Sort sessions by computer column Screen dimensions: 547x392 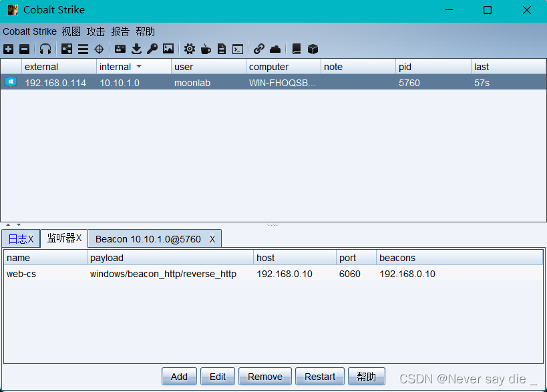click(283, 67)
